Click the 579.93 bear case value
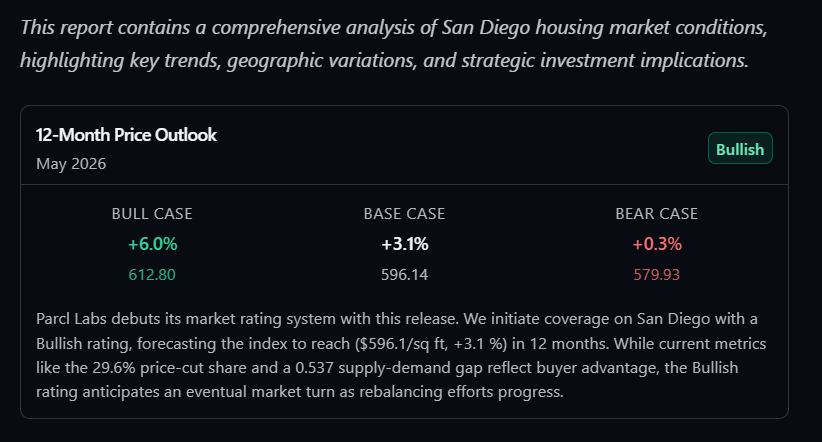Viewport: 822px width, 442px height. 656,274
